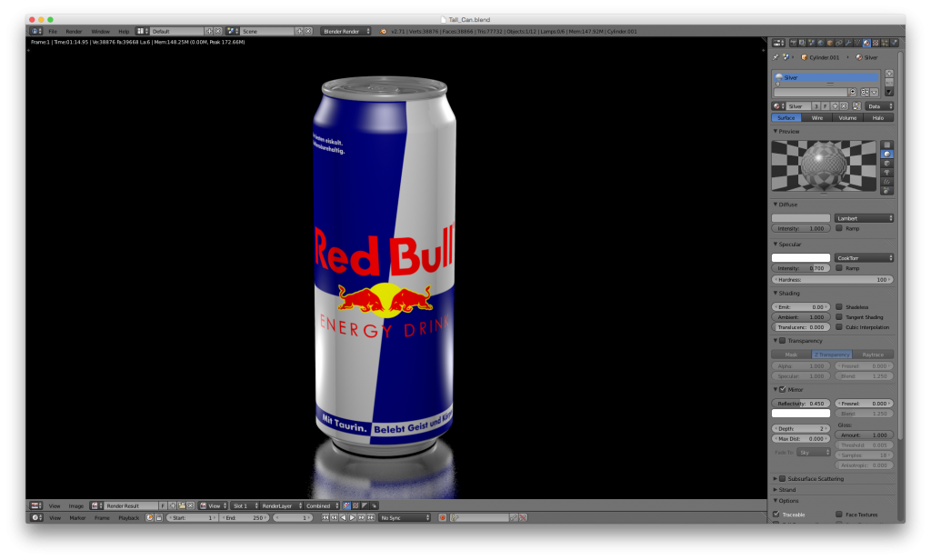Open the Render menu
Image resolution: width=931 pixels, height=560 pixels.
click(74, 31)
